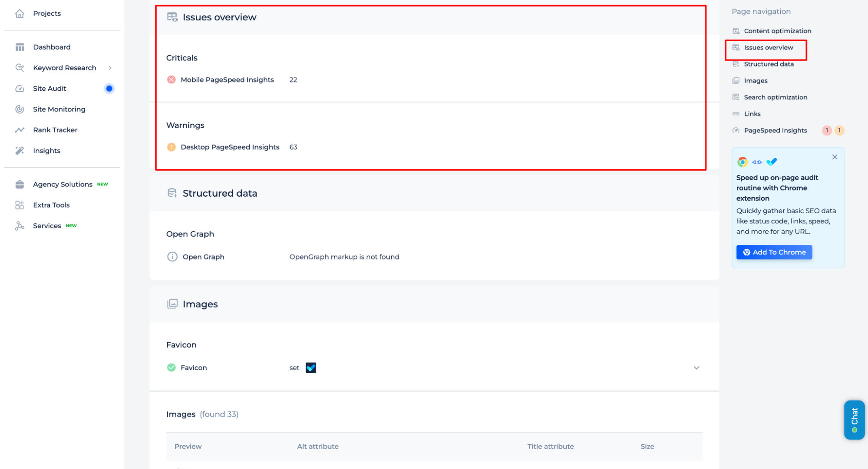Click the Dashboard icon in sidebar
Screen dimensions: 868x469
[x=20, y=47]
